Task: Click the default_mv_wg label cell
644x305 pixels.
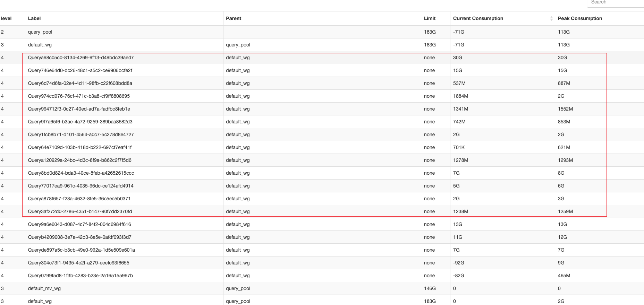Action: click(x=44, y=288)
